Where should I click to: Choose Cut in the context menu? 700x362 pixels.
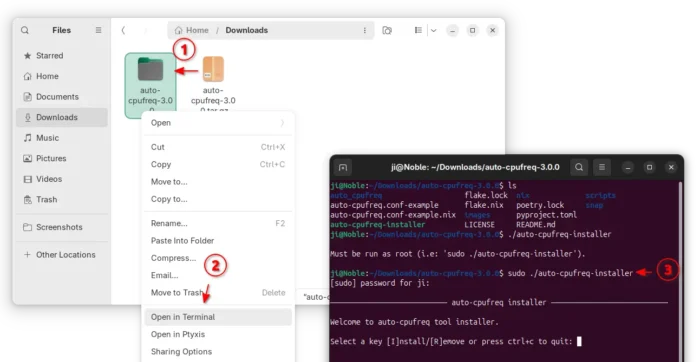click(x=218, y=147)
